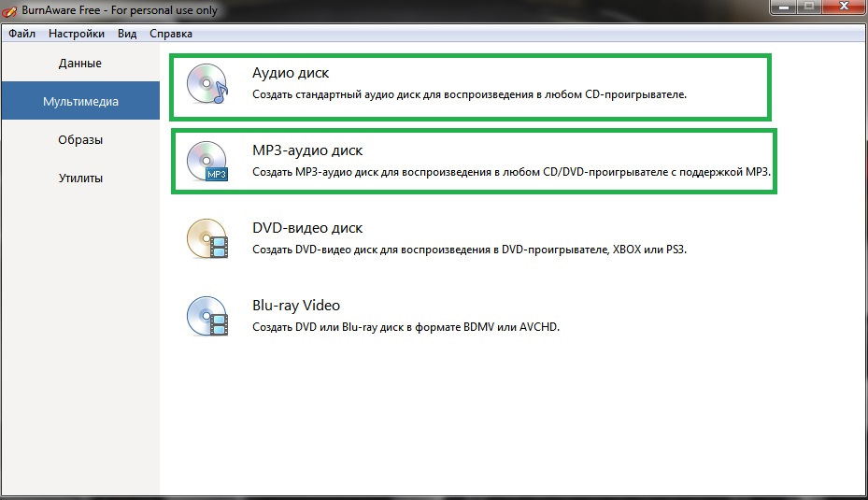This screenshot has height=500, width=868.
Task: Select the Мультимедиа category
Action: (x=80, y=101)
